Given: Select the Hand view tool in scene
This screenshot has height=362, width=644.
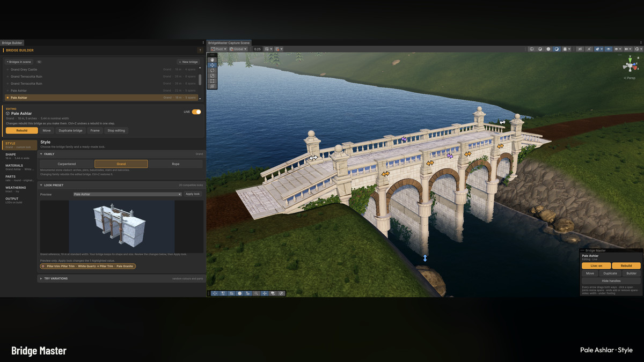Looking at the screenshot, I should (212, 60).
